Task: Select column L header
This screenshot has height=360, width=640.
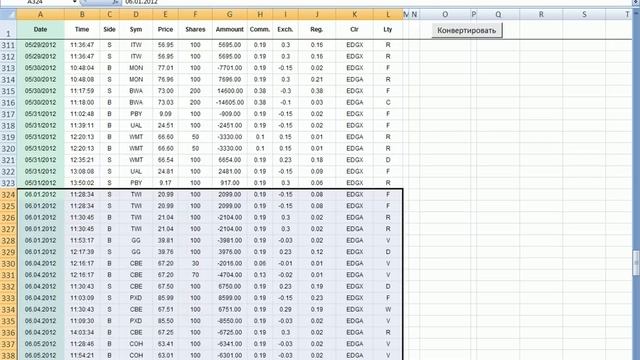Action: 388,15
